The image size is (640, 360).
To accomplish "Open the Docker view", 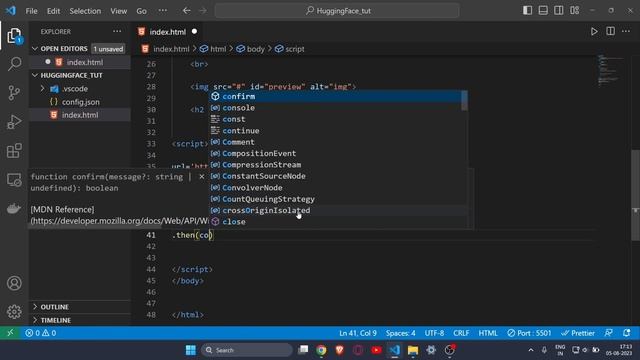I will point(14,208).
